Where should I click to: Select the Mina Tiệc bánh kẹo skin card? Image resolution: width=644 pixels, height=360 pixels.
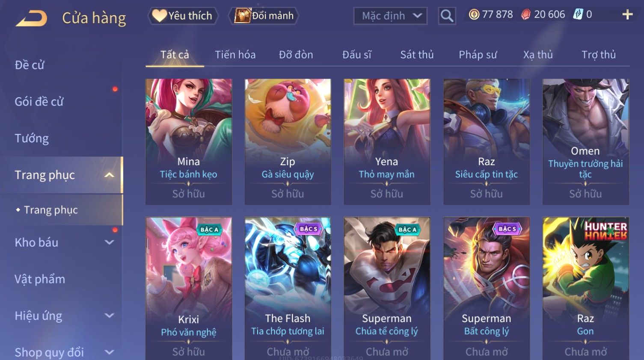coord(189,142)
